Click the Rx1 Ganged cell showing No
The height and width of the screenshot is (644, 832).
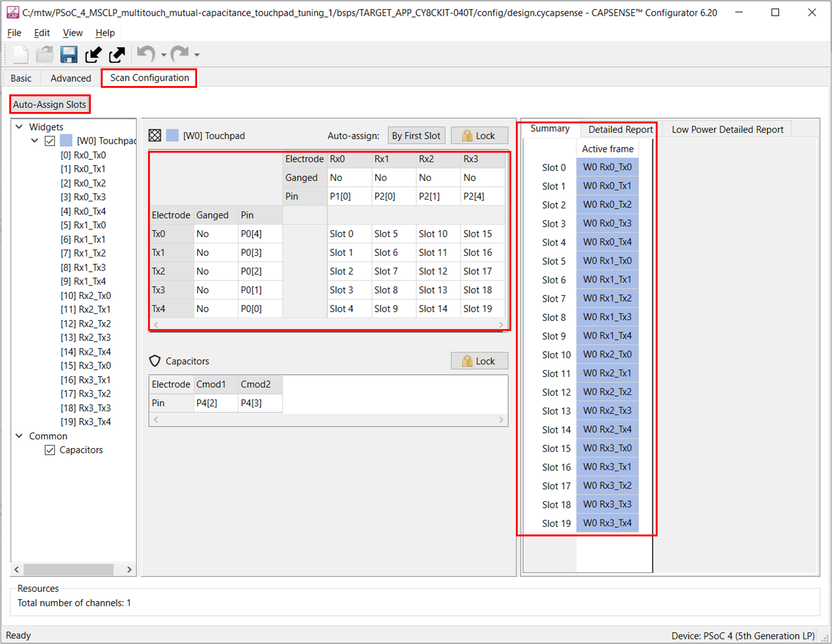394,177
